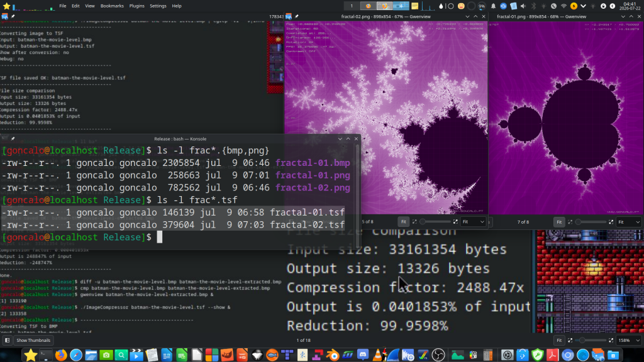The image size is (644, 362).
Task: Click the smiley emoji panel icon
Action: tap(461, 6)
